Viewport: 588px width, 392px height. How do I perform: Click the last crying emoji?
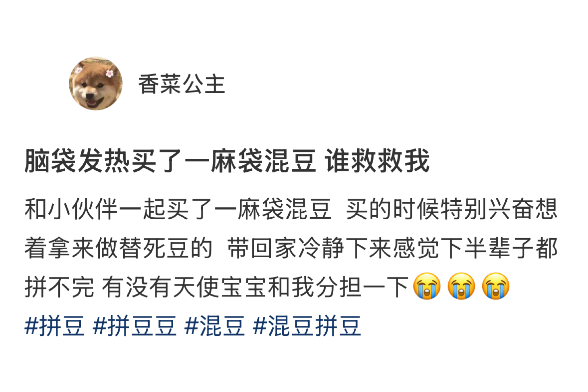tap(496, 286)
